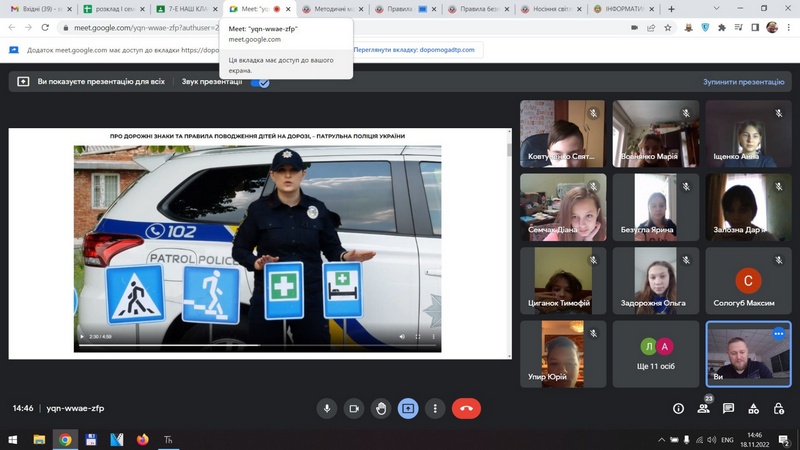Show hidden system tray icons
This screenshot has width=800, height=450.
[x=661, y=440]
